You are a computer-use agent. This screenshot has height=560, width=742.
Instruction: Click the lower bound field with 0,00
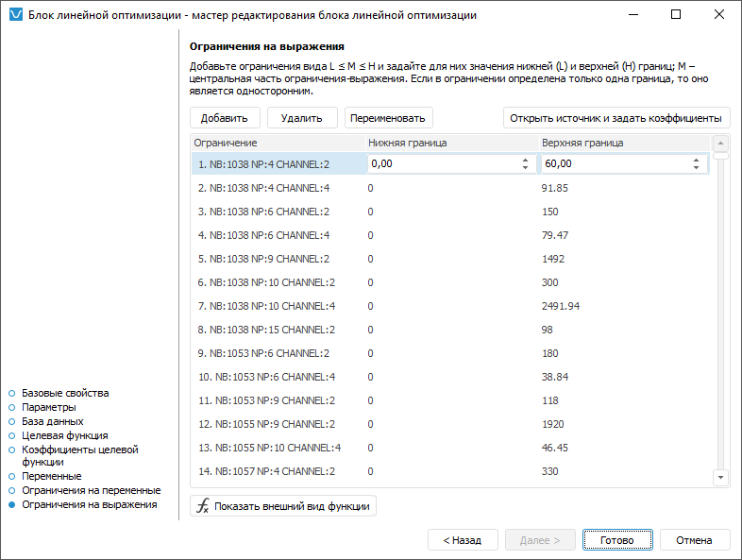442,164
